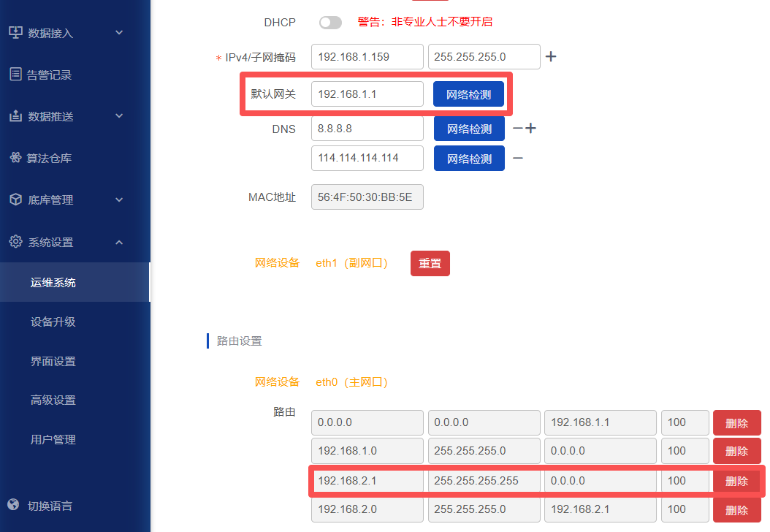
Task: Expand the 数据推送 menu chevron
Action: click(x=119, y=116)
